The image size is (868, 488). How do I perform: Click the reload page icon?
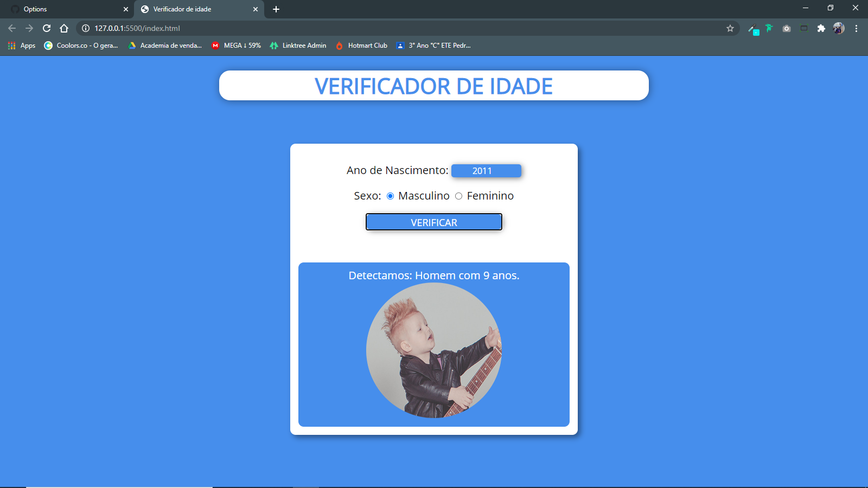47,28
